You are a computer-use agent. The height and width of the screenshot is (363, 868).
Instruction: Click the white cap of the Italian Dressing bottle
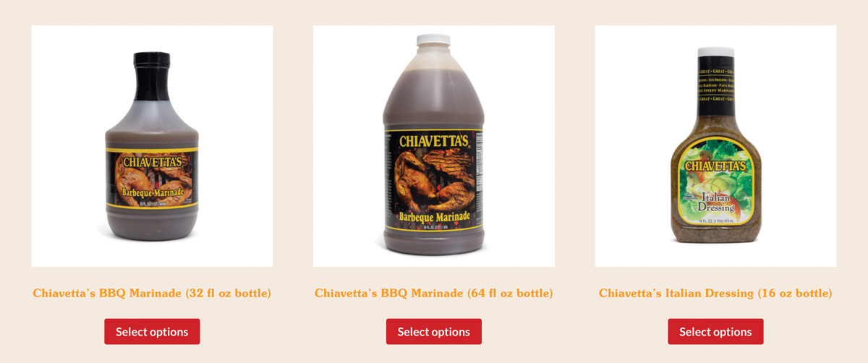coord(716,53)
